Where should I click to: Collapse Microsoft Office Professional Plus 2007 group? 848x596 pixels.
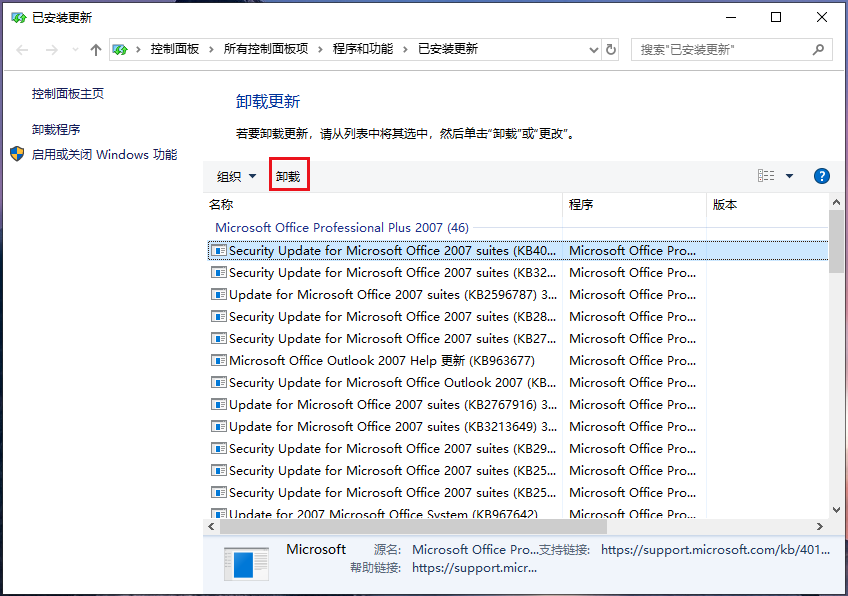tap(342, 228)
